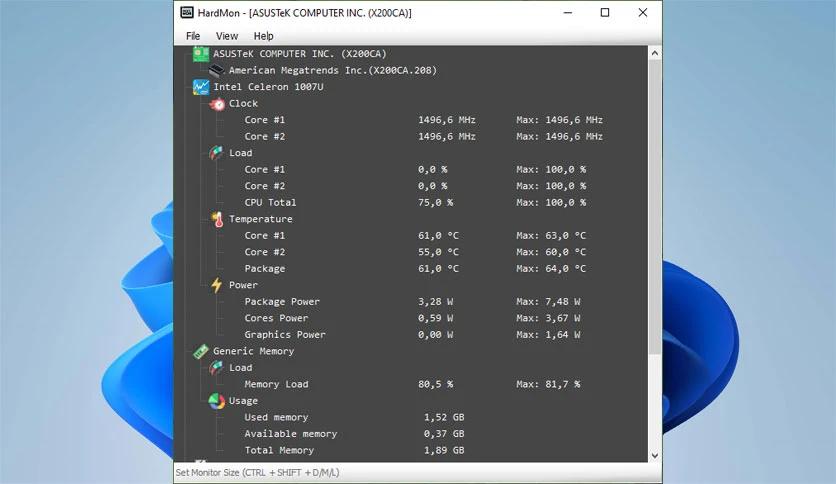836x484 pixels.
Task: Click the 75,0 % CPU Total value
Action: coord(435,203)
